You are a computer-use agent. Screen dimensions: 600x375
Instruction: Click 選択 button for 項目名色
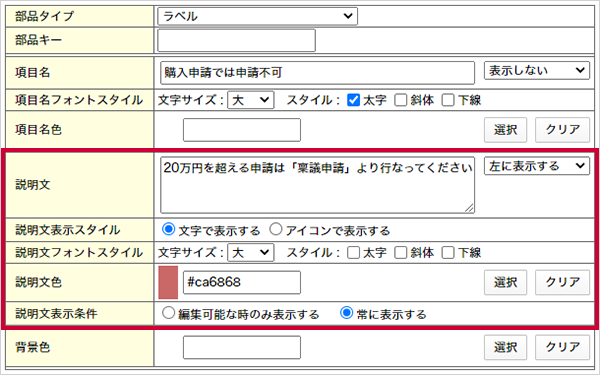[505, 130]
